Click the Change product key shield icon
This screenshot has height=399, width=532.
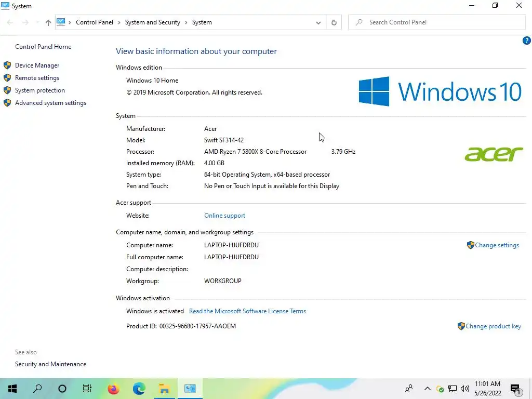click(x=461, y=326)
